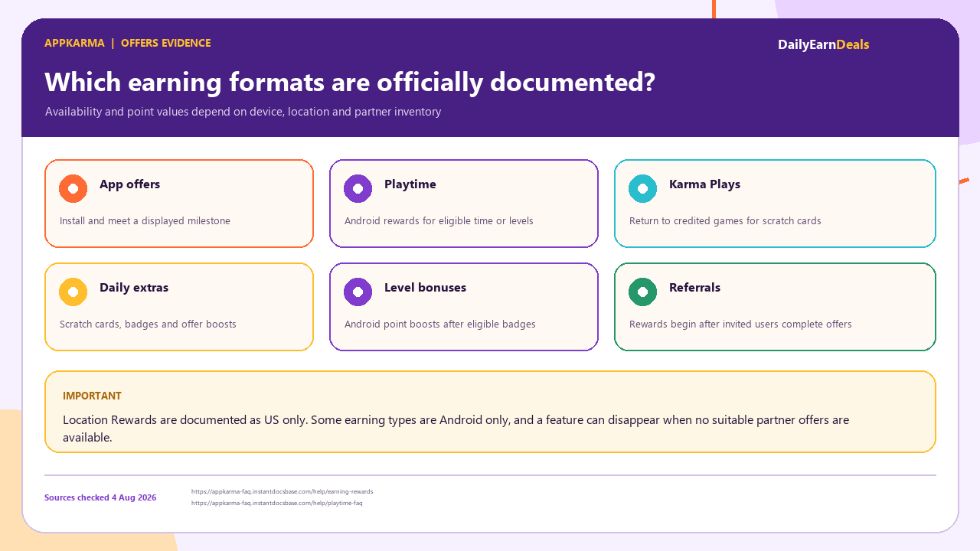Click 'Android rewards for eligible time or levels'

(439, 221)
